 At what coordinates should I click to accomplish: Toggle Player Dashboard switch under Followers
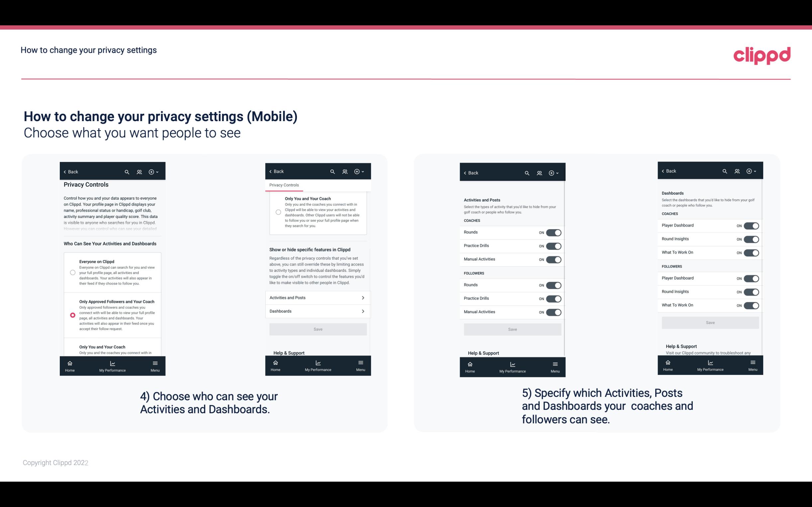pos(751,278)
